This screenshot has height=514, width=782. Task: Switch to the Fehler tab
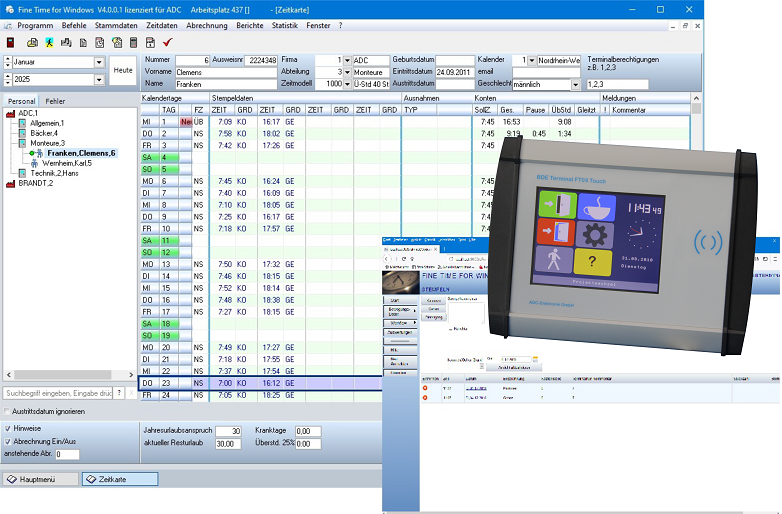(x=55, y=101)
